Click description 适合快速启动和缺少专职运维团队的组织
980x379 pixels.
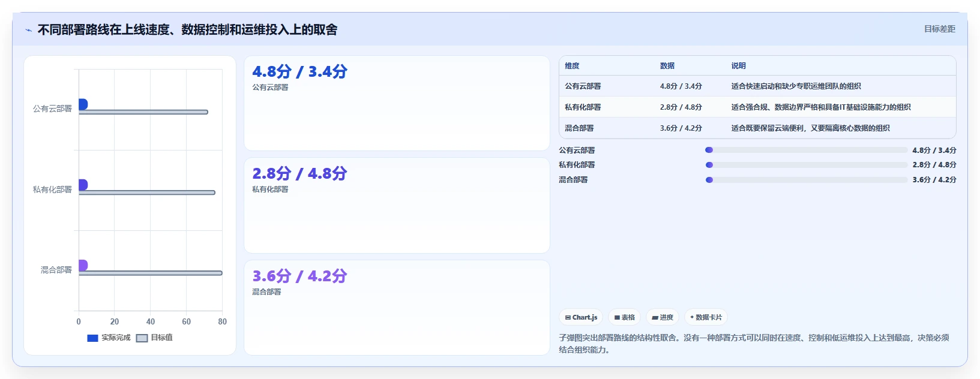point(796,86)
